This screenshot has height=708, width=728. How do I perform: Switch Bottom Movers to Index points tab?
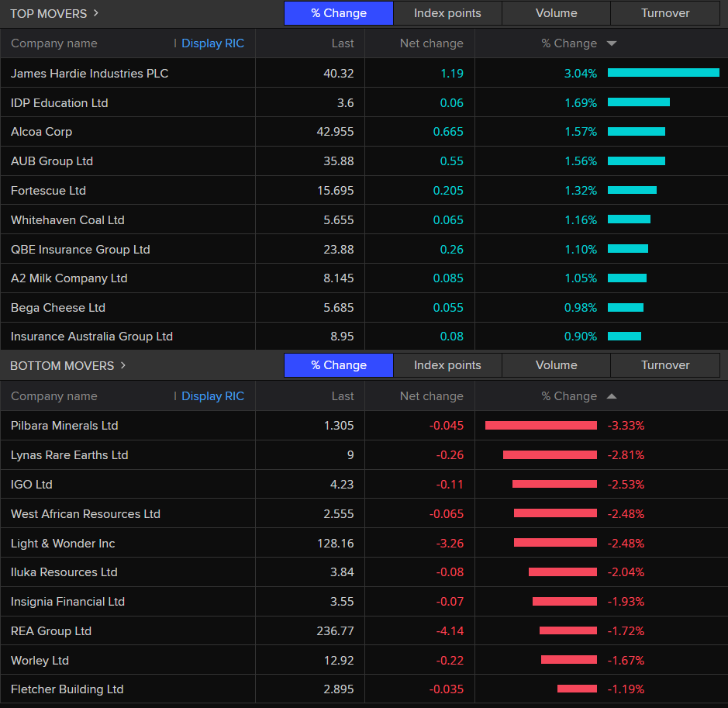447,365
